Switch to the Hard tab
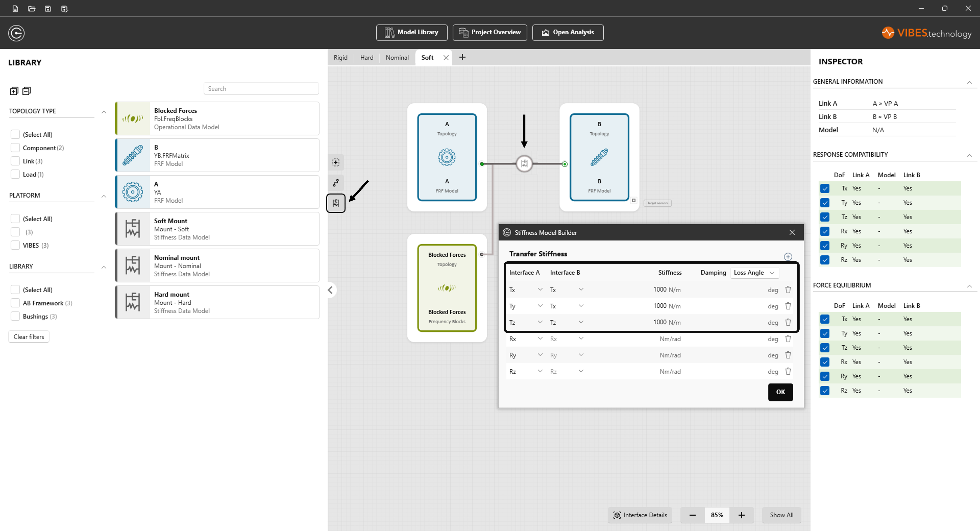980x531 pixels. tap(367, 57)
